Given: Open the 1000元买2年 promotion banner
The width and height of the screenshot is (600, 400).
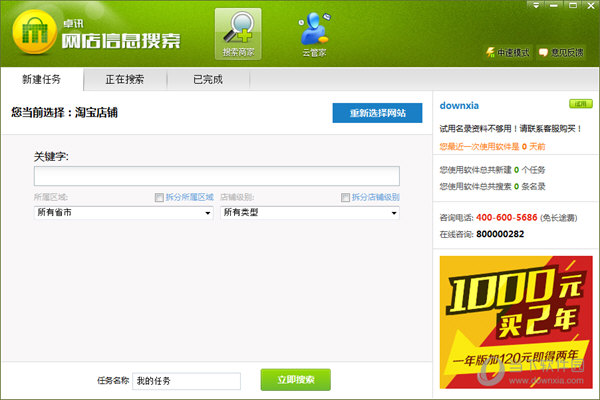Looking at the screenshot, I should 516,322.
